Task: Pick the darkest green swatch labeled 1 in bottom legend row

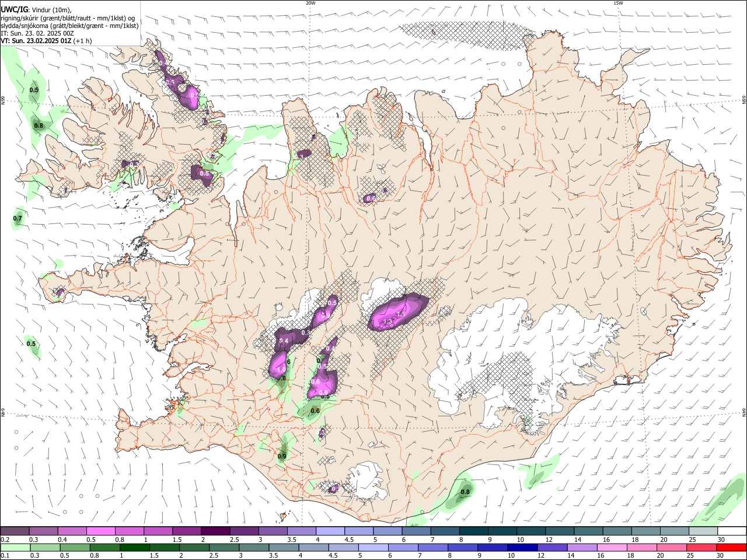Action: 135,547
